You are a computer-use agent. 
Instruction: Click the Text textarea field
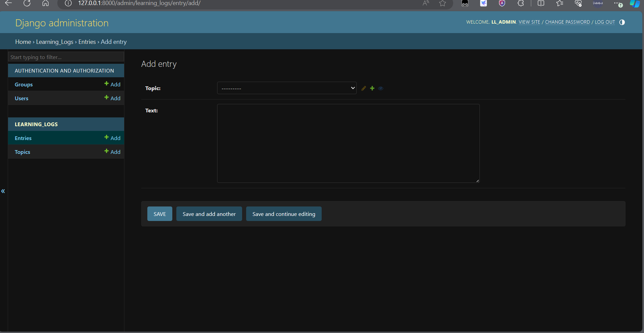point(348,143)
